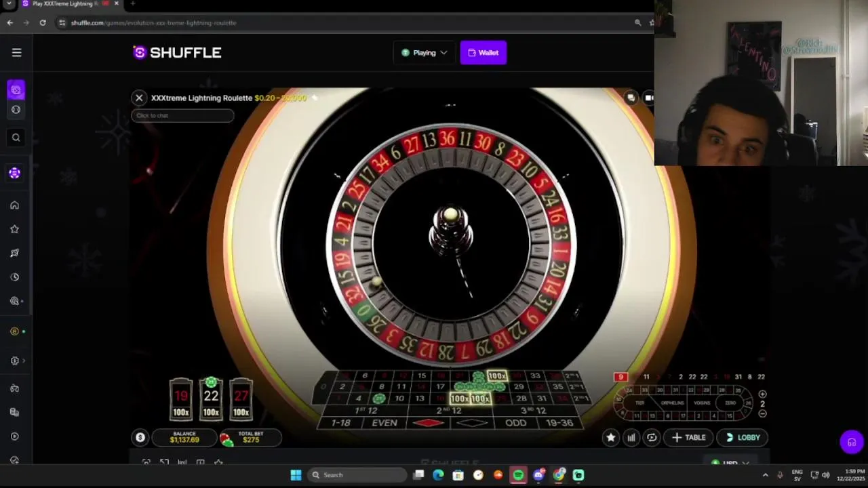The width and height of the screenshot is (868, 488).
Task: Bet on the 3rd 12 dozen
Action: click(533, 411)
